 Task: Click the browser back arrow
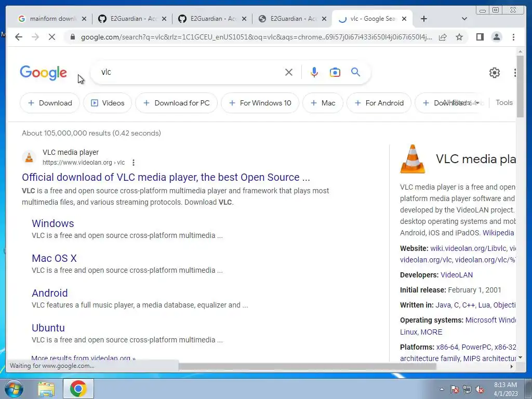tap(19, 37)
